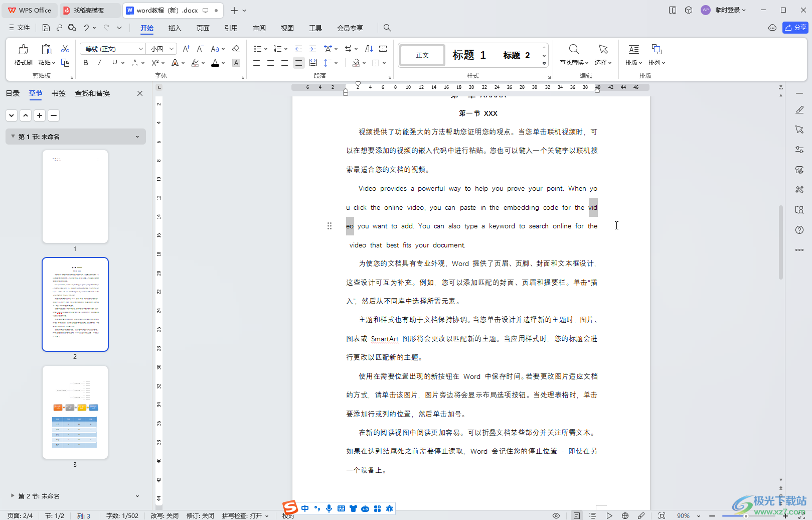Click the 临时登录 login button
Screen dimensions: 812x520
tap(723, 10)
